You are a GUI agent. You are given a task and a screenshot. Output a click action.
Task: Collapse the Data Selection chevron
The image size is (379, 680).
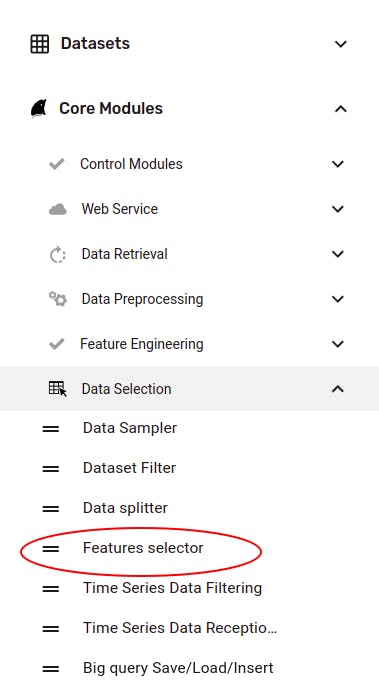[x=338, y=389]
